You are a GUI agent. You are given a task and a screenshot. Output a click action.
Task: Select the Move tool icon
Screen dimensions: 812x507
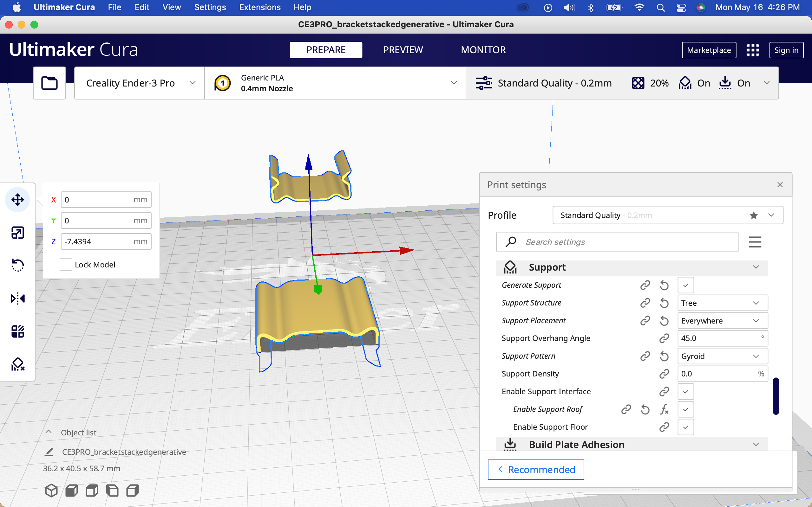tap(17, 200)
